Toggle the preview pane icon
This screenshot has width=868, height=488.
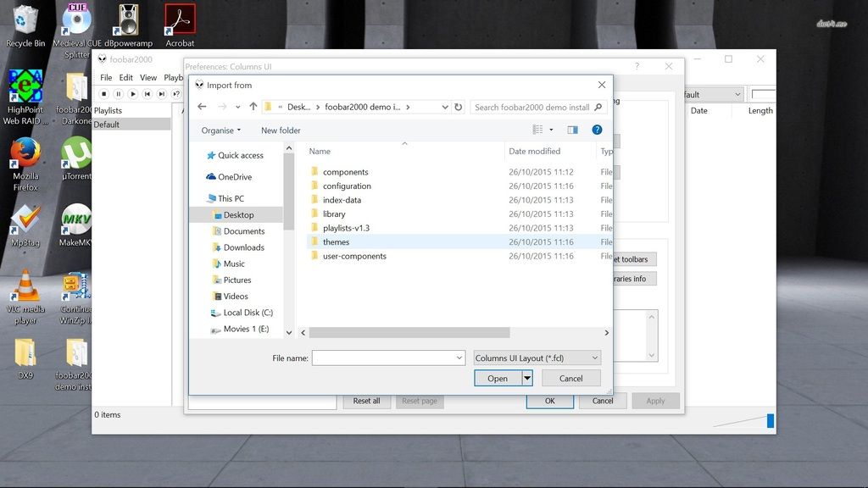(572, 130)
